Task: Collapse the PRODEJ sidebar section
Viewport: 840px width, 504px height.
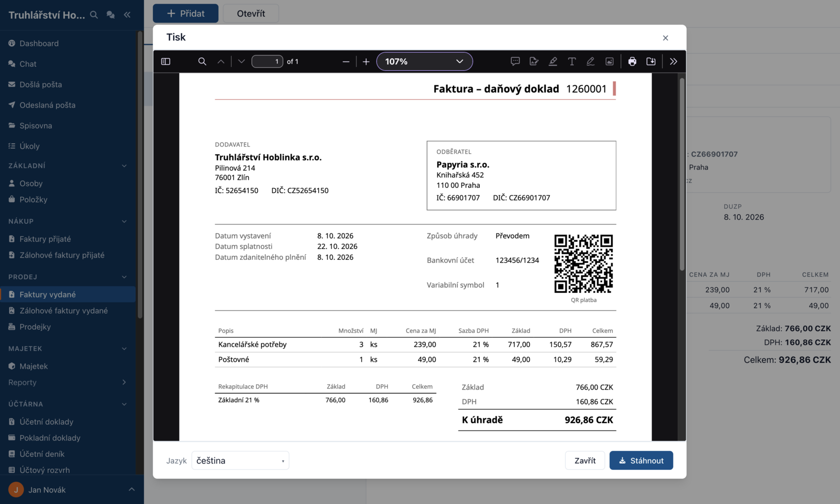Action: point(124,277)
